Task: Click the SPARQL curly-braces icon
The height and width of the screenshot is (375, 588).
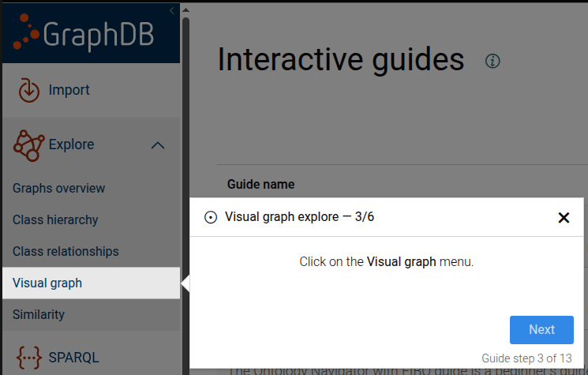Action: pos(29,357)
